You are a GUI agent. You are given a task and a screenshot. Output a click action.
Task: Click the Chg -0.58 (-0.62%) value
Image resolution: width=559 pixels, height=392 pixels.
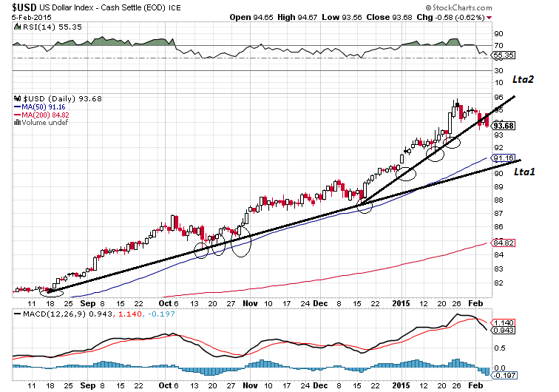click(x=450, y=17)
